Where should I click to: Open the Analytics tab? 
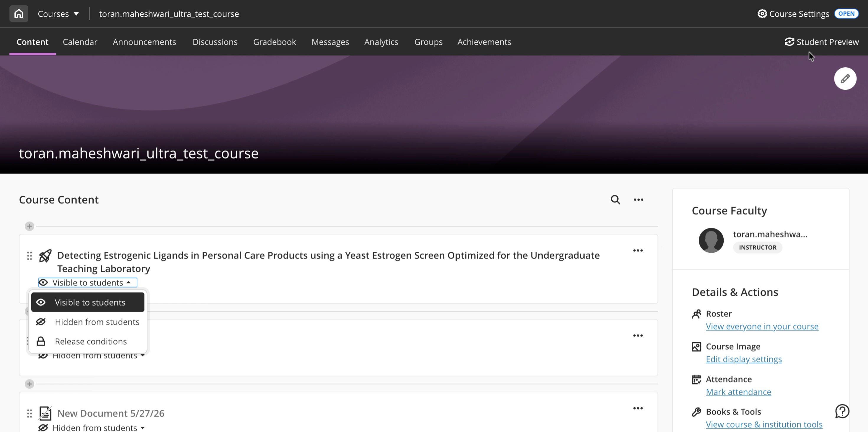pos(381,42)
